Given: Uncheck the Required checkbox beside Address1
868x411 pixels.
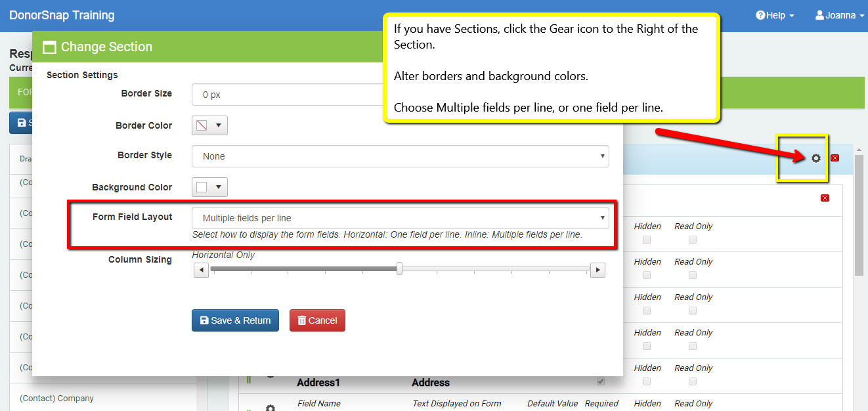Looking at the screenshot, I should point(599,381).
